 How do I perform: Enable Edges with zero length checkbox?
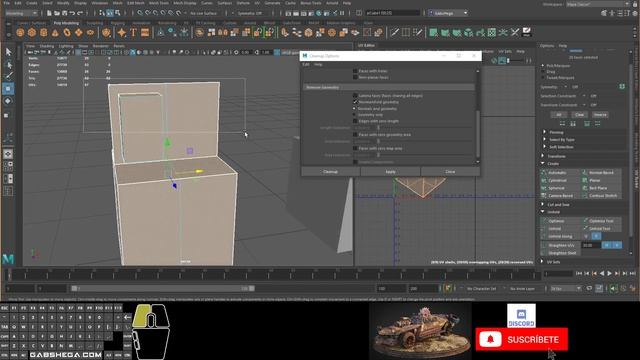(355, 121)
